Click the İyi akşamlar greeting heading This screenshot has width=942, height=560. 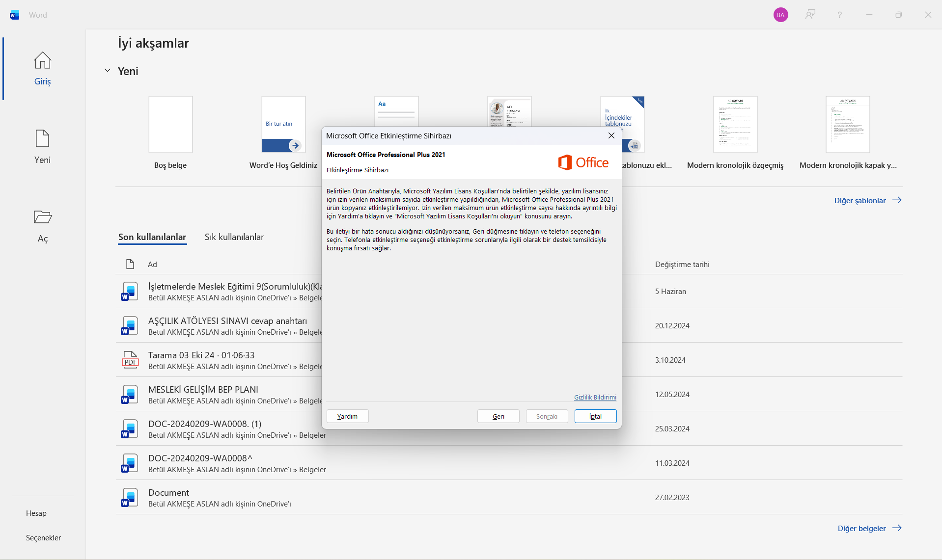153,43
